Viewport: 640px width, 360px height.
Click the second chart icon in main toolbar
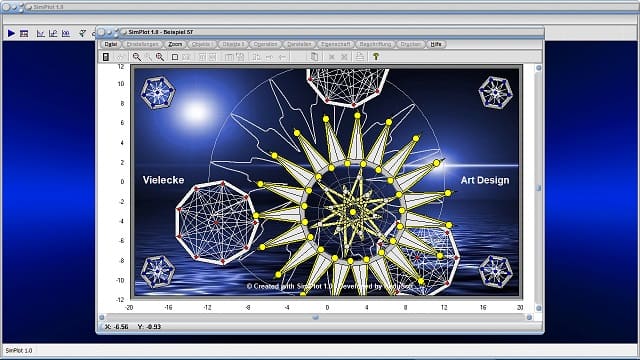tap(53, 33)
